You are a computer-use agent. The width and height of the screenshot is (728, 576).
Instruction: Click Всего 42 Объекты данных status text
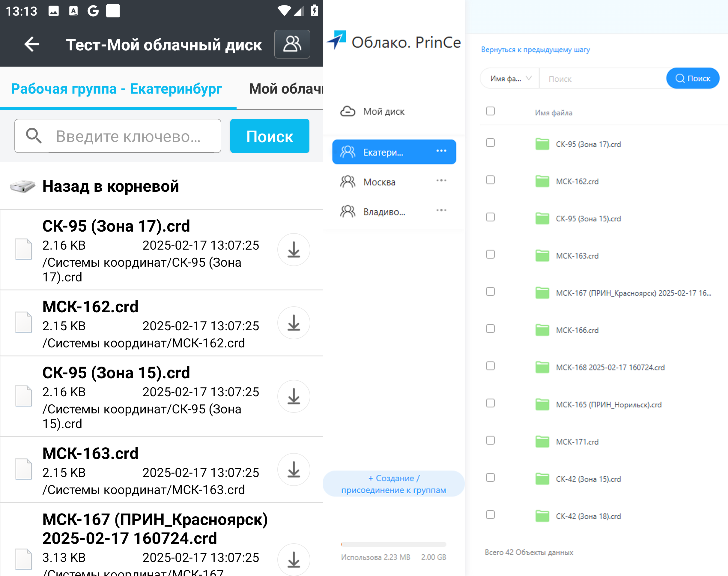[529, 552]
